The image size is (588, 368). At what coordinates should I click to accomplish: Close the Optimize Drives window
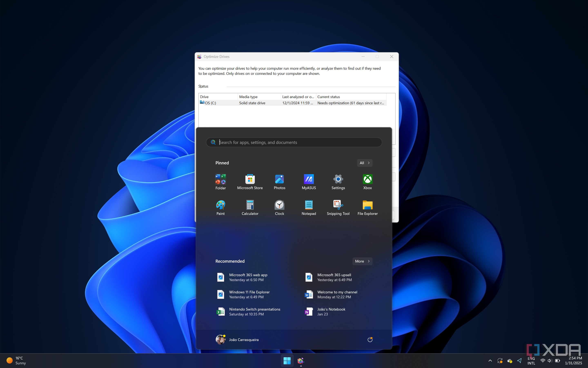point(391,56)
